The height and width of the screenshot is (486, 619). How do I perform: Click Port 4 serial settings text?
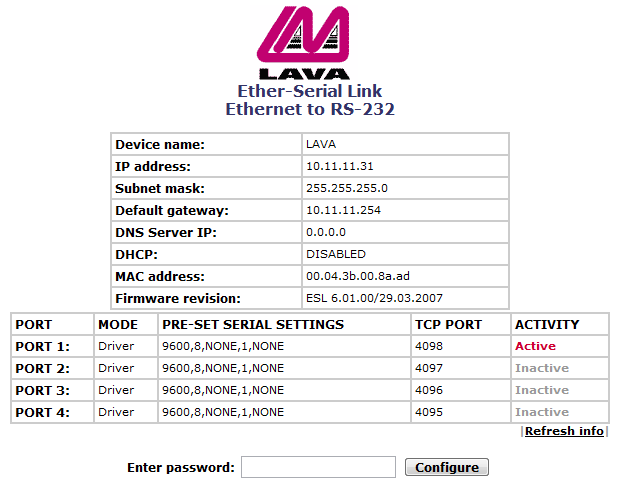click(223, 412)
